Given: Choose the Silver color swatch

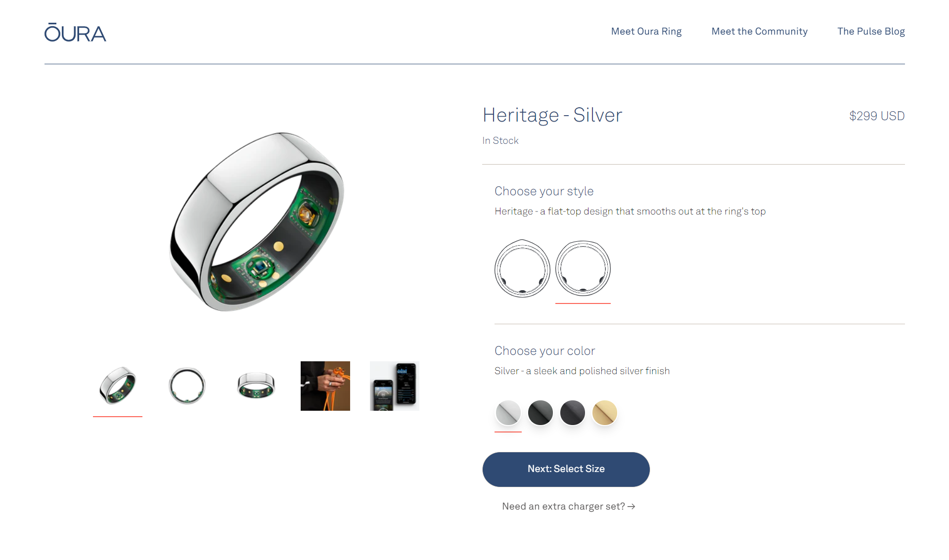Looking at the screenshot, I should click(x=508, y=413).
